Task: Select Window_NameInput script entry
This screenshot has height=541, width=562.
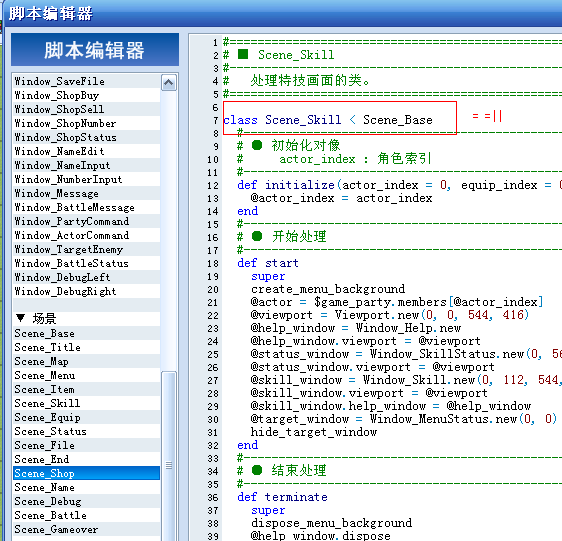Action: [86, 165]
